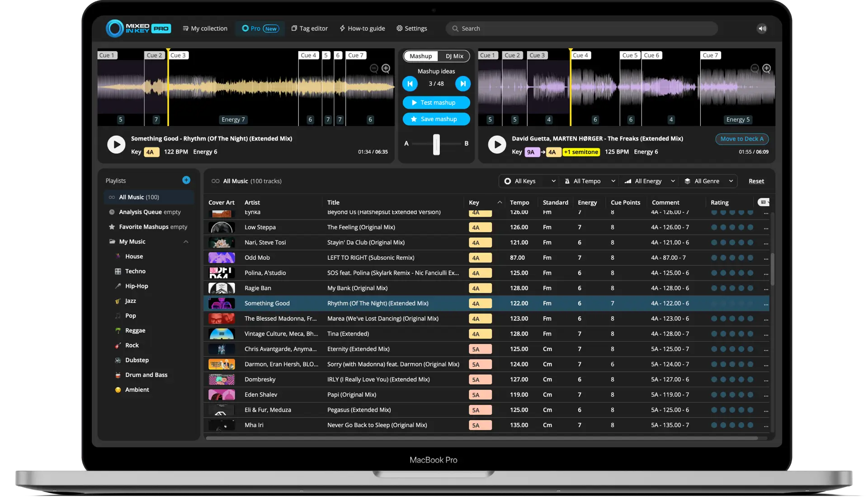Skip to next mashup idea
Screen dimensions: 868x497
(462, 84)
